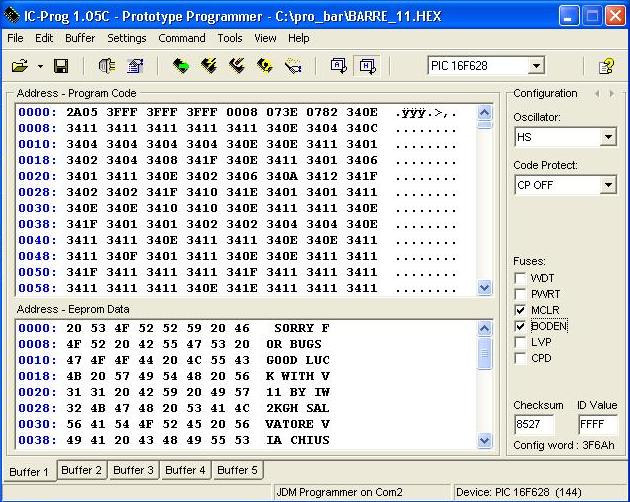The width and height of the screenshot is (630, 502).
Task: Open the View menu
Action: [x=265, y=38]
